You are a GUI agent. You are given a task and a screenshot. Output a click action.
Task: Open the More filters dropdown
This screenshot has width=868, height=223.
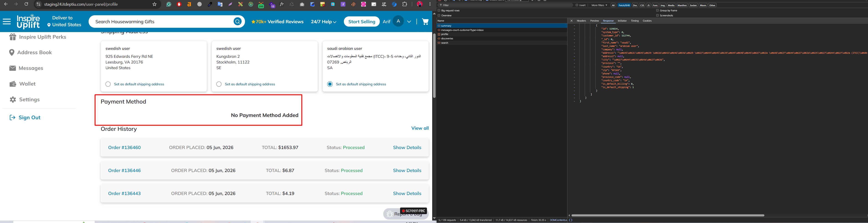(600, 5)
